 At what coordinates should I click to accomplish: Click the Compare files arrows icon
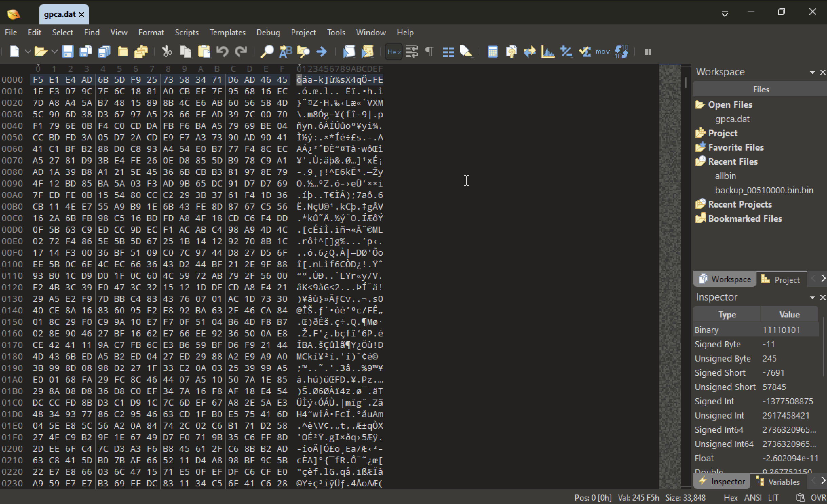[x=530, y=52]
